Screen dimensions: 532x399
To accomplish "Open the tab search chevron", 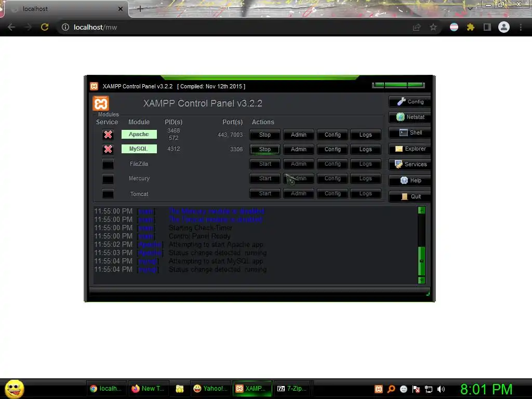I will click(x=470, y=8).
